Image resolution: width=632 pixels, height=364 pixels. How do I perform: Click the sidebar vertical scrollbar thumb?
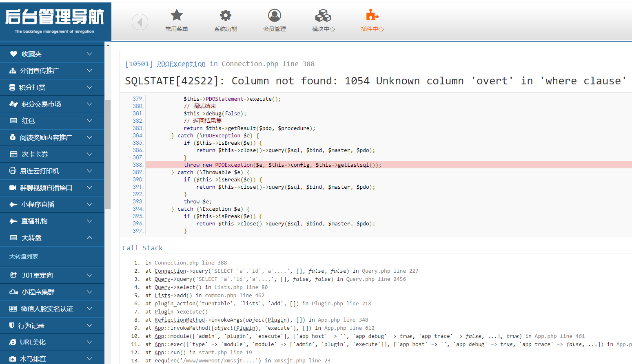click(108, 155)
